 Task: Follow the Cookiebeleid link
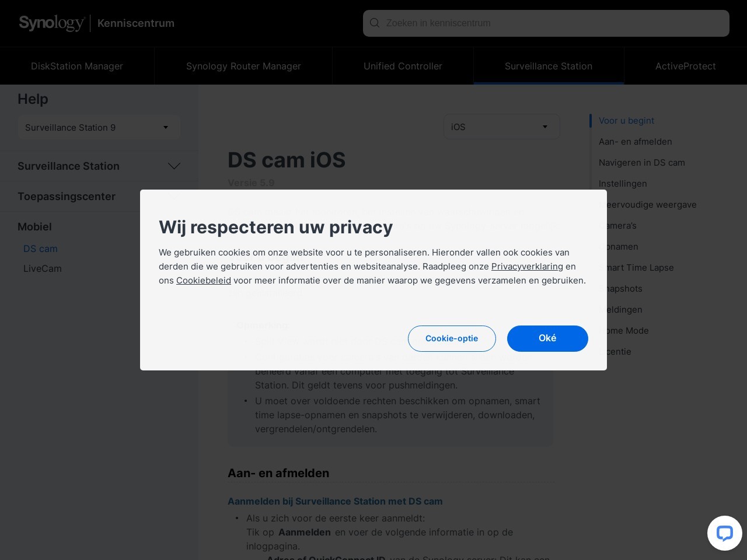pos(204,281)
